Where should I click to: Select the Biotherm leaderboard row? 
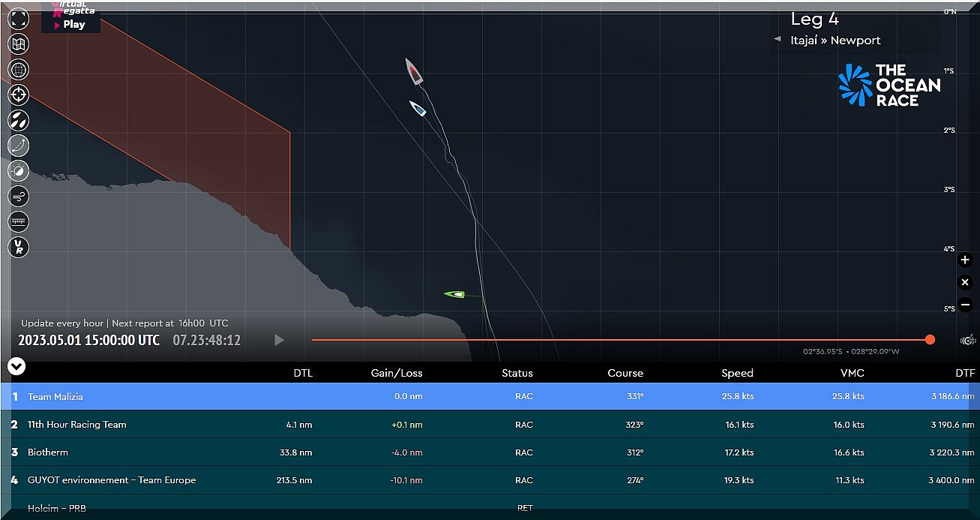[490, 452]
